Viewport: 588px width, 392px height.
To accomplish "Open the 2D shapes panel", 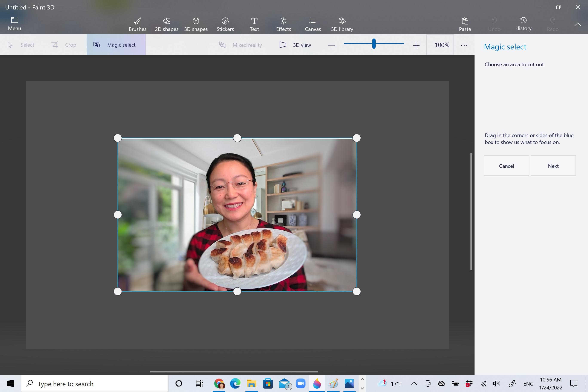I will [167, 24].
